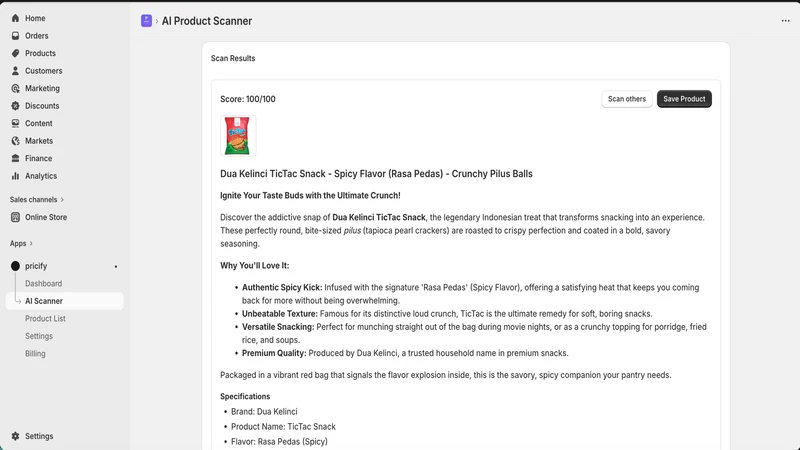Click 'Brand: Dua Kelinci' specification
This screenshot has width=800, height=450.
tap(264, 412)
